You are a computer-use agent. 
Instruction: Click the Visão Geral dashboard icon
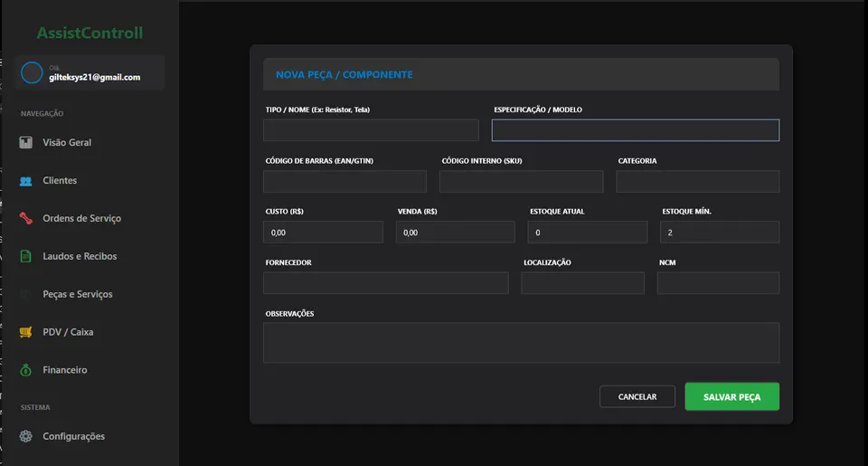25,142
